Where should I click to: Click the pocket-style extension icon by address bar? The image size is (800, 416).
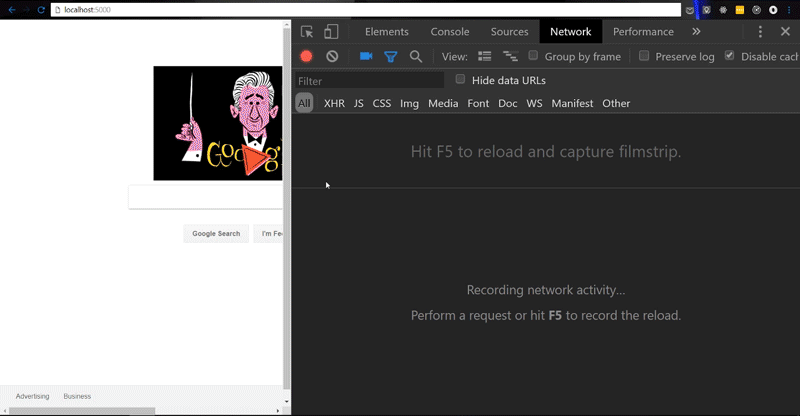pos(690,10)
